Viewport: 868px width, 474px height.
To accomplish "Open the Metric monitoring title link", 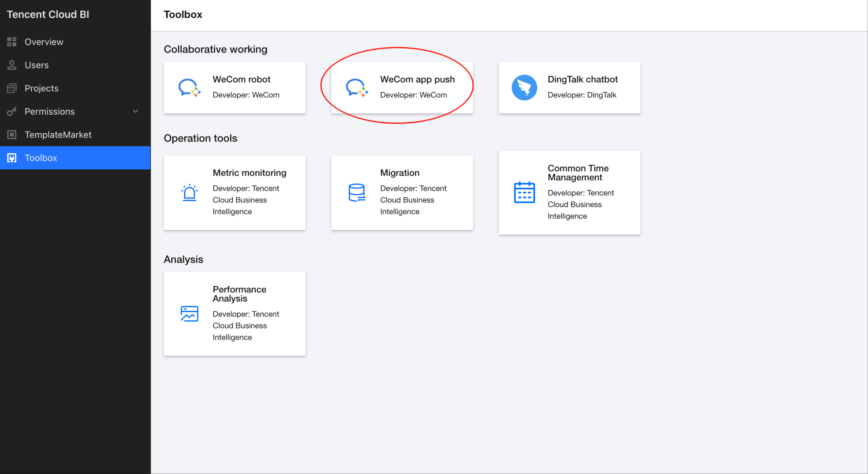I will coord(249,173).
